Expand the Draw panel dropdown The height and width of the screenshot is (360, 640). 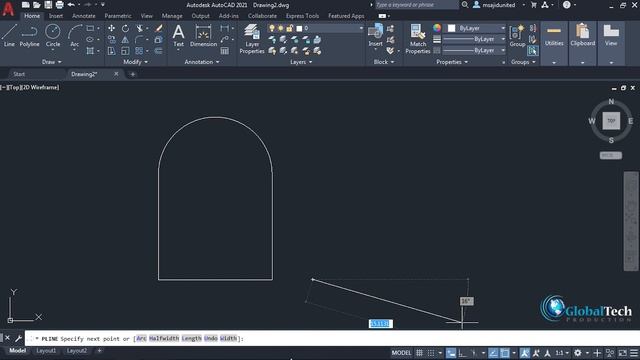coord(51,62)
